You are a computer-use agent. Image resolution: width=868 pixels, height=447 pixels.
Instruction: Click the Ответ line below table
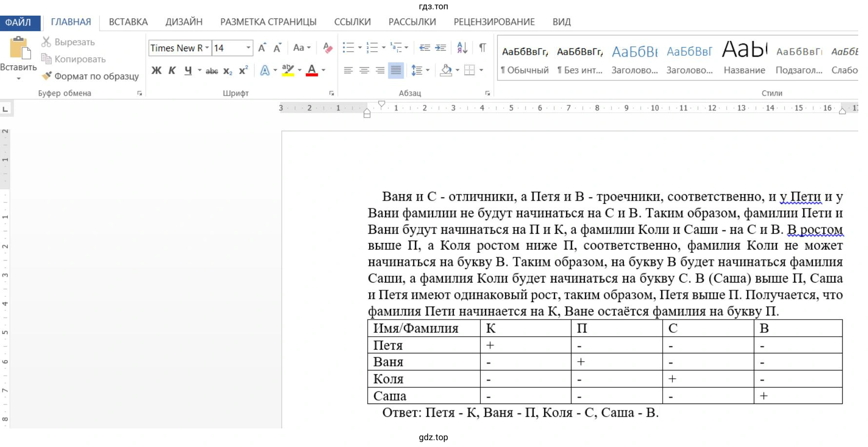point(520,413)
